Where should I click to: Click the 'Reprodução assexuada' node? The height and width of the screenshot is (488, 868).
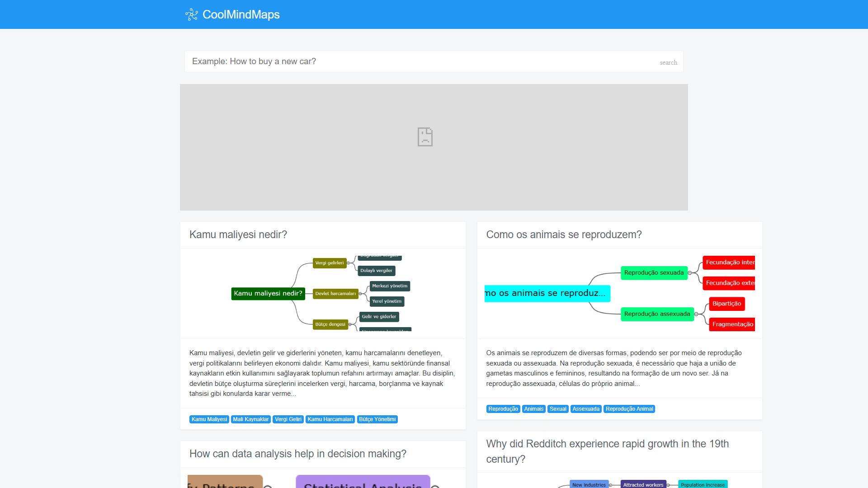pos(657,314)
